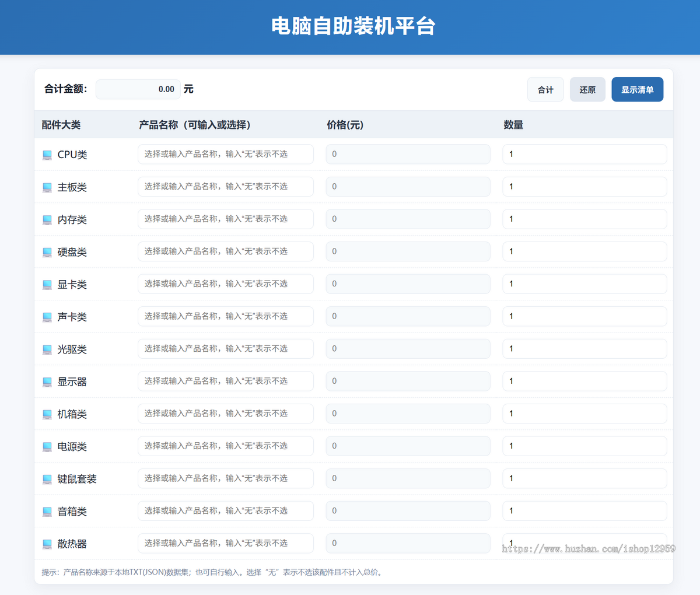
Task: Click the 产品名称 column header
Action: click(195, 125)
